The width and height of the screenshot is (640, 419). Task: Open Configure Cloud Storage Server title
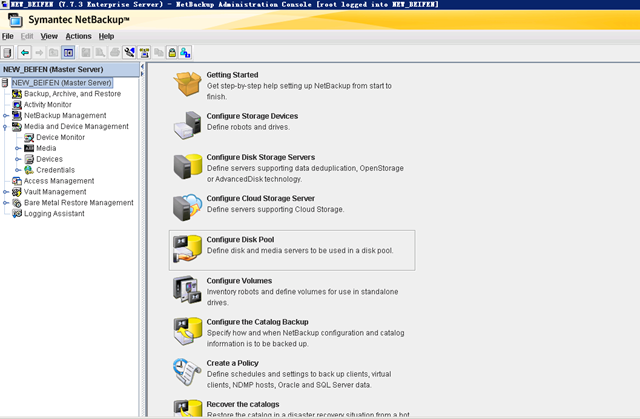tap(260, 199)
